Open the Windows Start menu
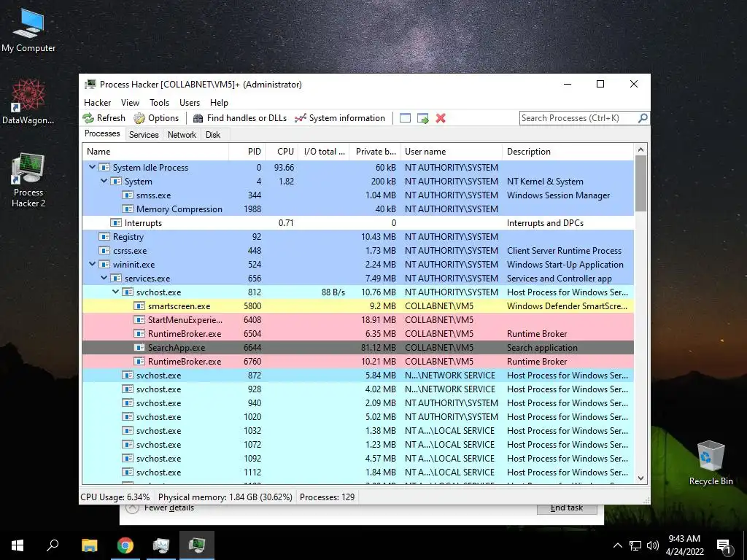This screenshot has width=747, height=560. point(18,545)
